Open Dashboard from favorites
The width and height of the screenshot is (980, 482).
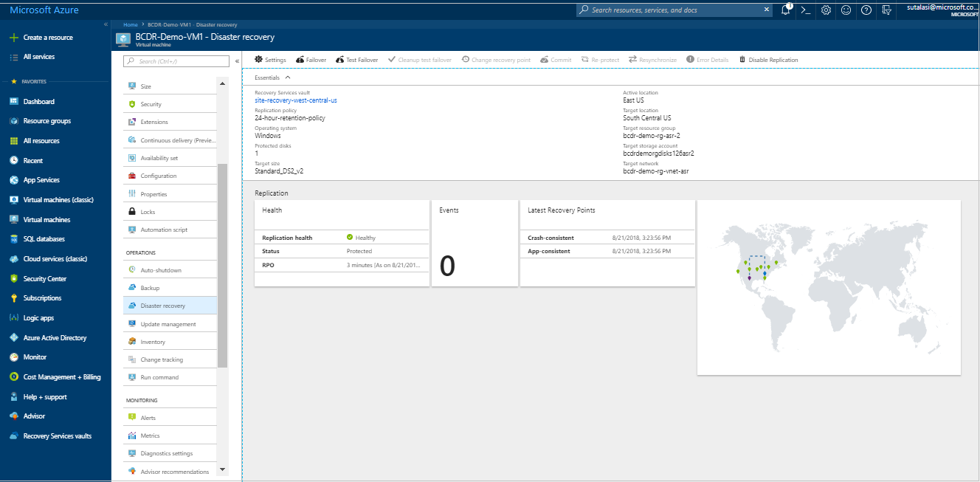pyautogui.click(x=32, y=102)
